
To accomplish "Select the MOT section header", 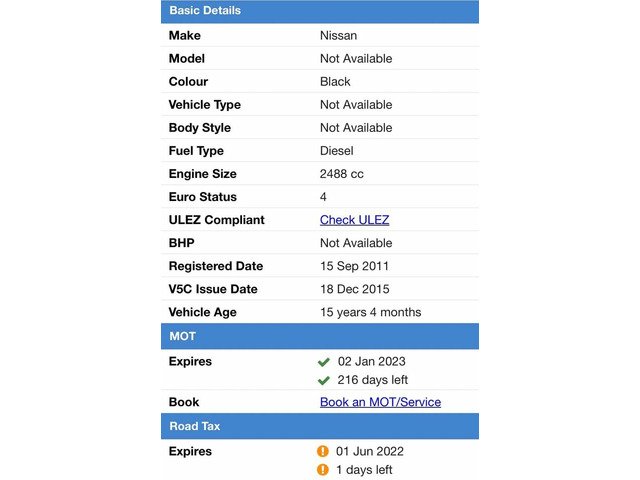I will (x=320, y=336).
